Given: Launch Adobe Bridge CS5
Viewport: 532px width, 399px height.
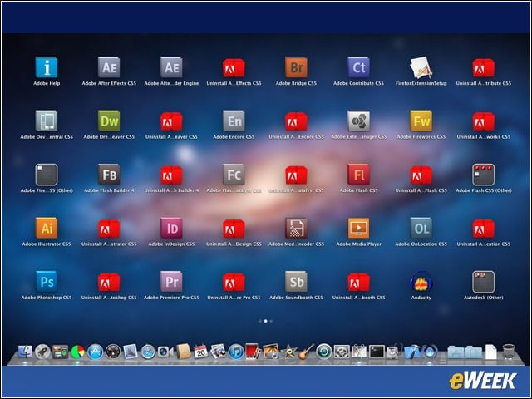Looking at the screenshot, I should click(296, 67).
